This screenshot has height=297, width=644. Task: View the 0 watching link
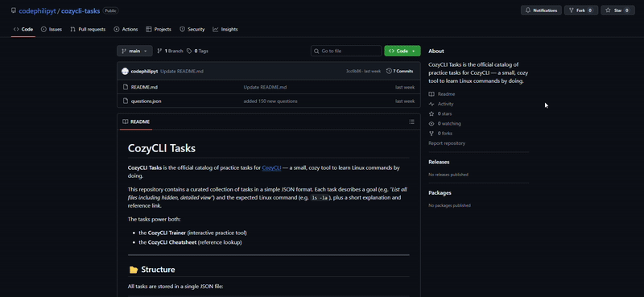(449, 124)
